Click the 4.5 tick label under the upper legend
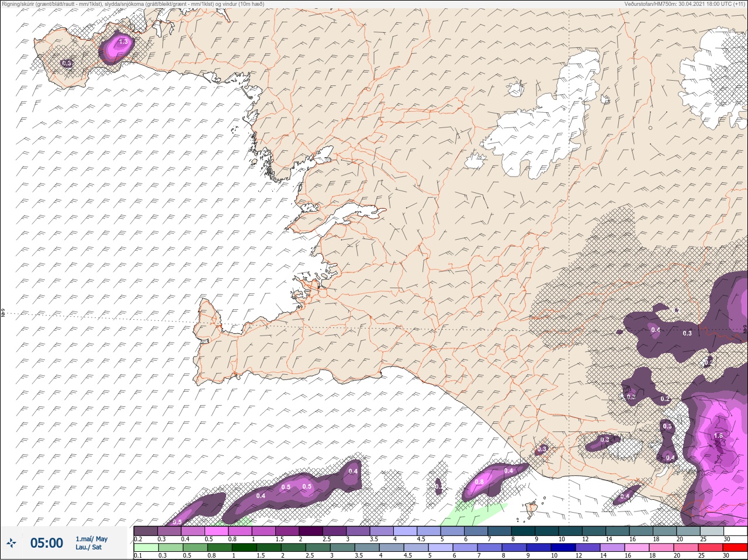 click(x=421, y=539)
